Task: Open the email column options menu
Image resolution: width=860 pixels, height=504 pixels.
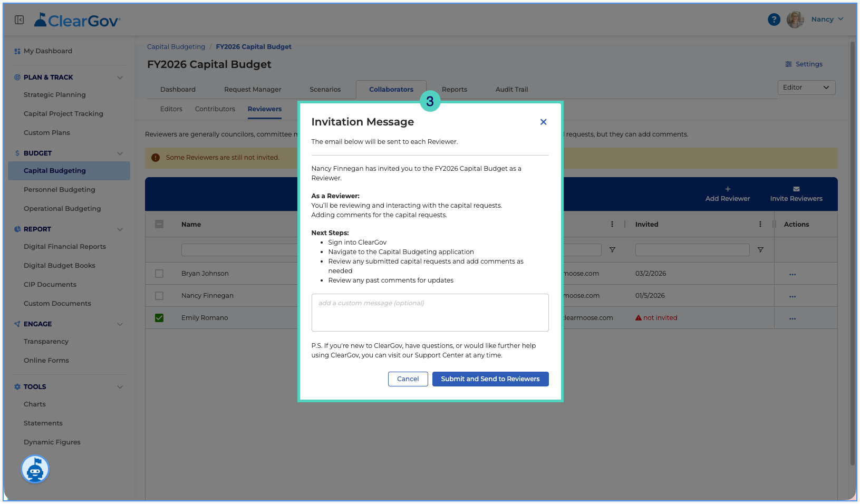Action: 612,224
